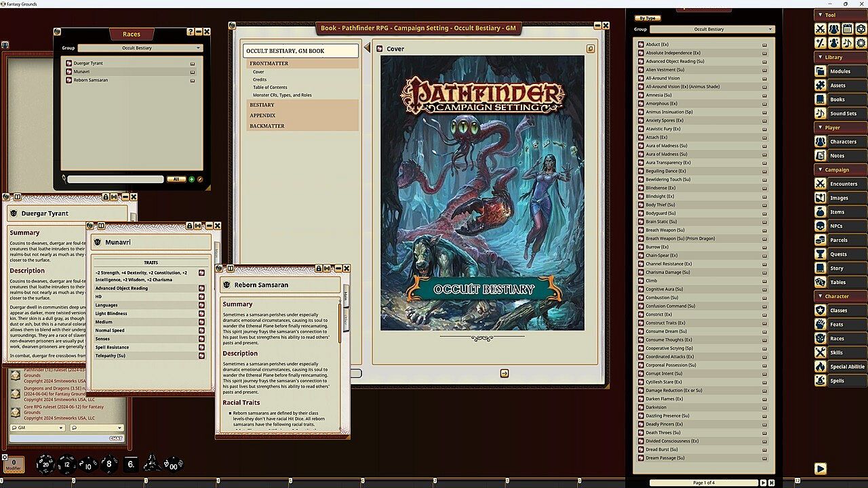Click the green add button in Races

[x=191, y=180]
